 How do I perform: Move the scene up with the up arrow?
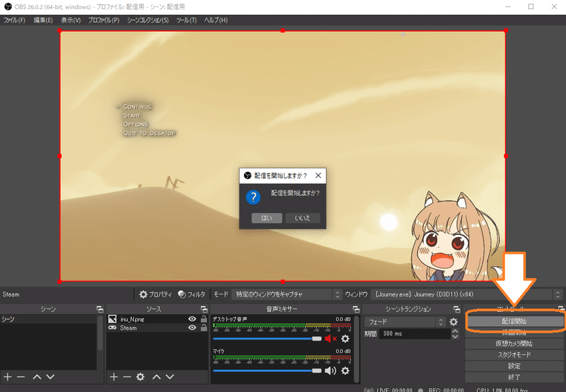37,377
